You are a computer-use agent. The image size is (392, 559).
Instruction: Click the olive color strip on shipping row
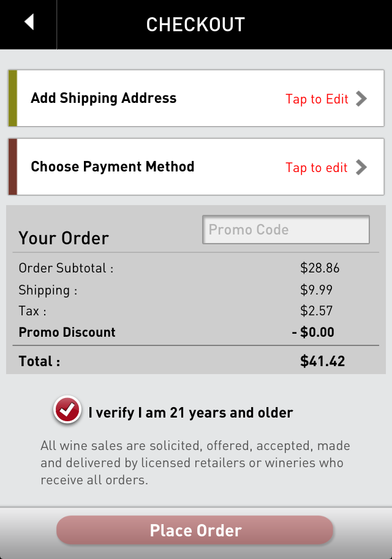pos(12,99)
